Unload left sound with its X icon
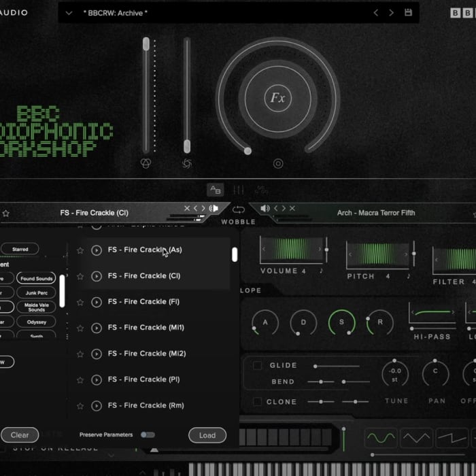This screenshot has width=476, height=476. tap(187, 208)
